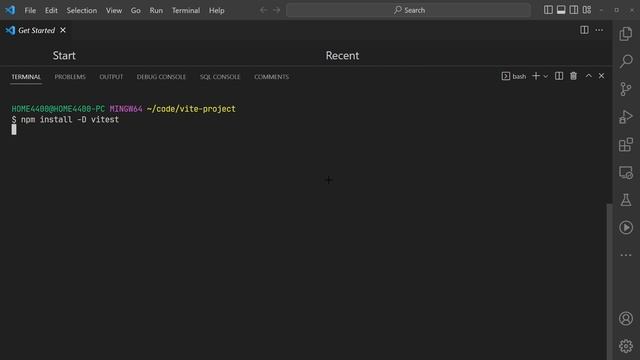Switch to the PROBLEMS tab
The image size is (640, 360).
coord(70,77)
